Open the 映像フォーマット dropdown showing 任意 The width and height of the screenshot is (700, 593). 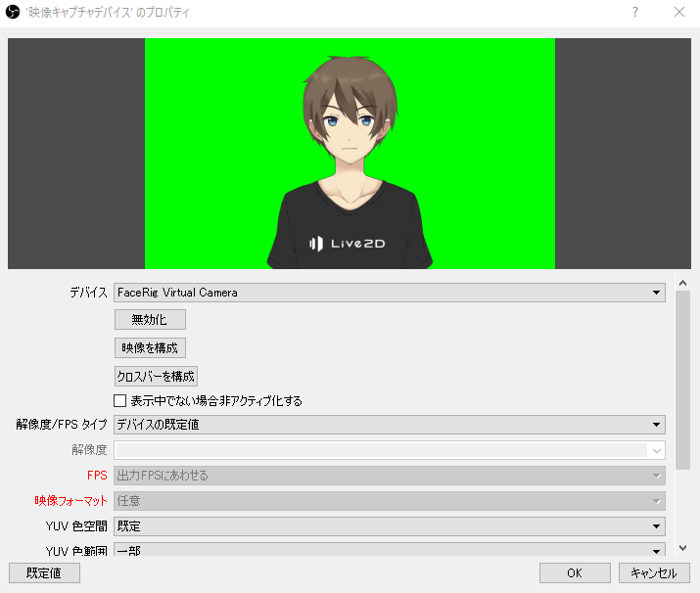click(x=390, y=501)
